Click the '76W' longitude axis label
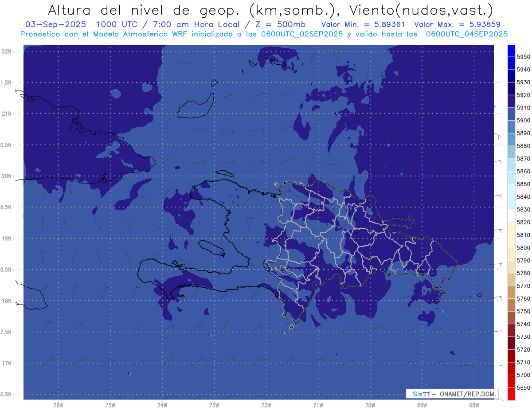The height and width of the screenshot is (411, 532). pos(58,405)
